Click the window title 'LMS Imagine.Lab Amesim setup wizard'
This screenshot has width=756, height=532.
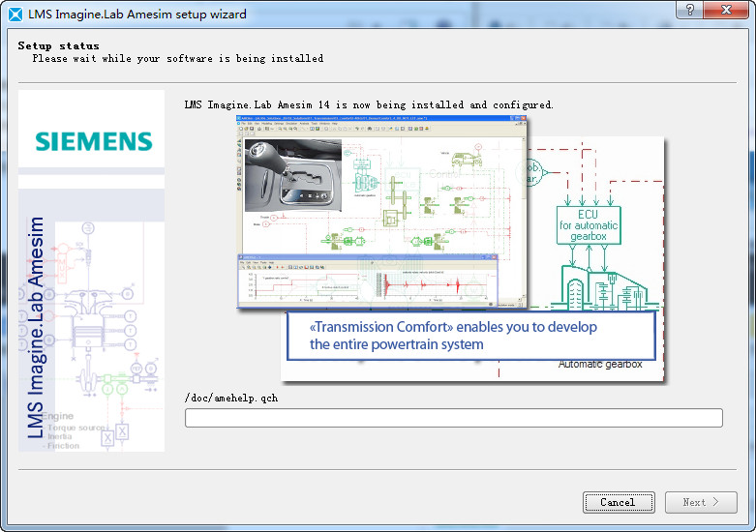point(136,15)
